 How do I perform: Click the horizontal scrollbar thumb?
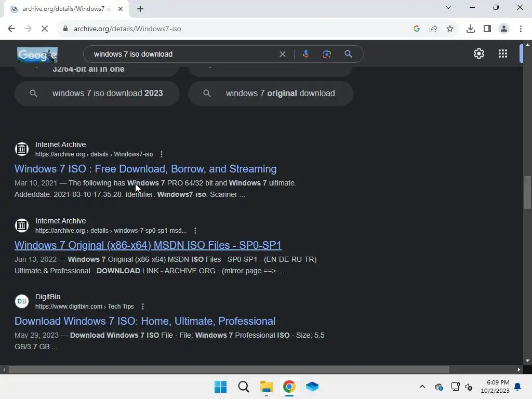(x=229, y=369)
